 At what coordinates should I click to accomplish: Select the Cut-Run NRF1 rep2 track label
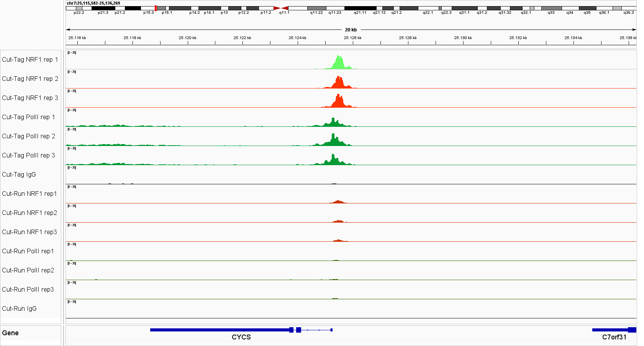click(x=29, y=213)
